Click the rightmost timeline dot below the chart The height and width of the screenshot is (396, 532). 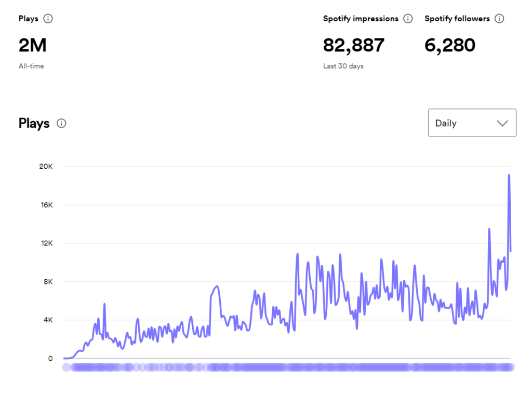pos(510,367)
